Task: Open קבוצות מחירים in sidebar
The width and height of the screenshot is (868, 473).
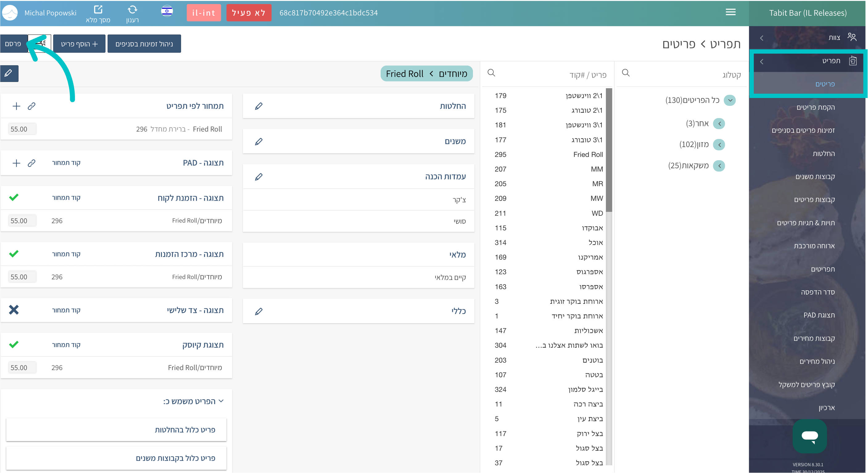Action: pos(814,338)
